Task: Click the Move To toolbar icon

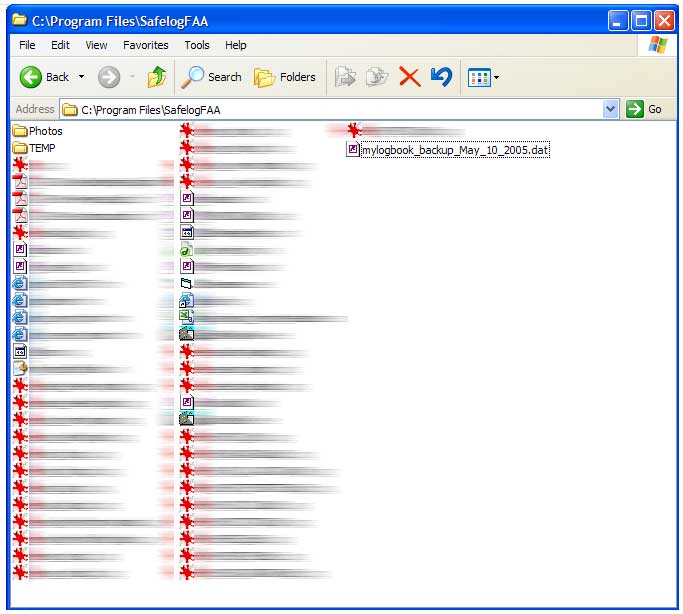Action: 345,77
